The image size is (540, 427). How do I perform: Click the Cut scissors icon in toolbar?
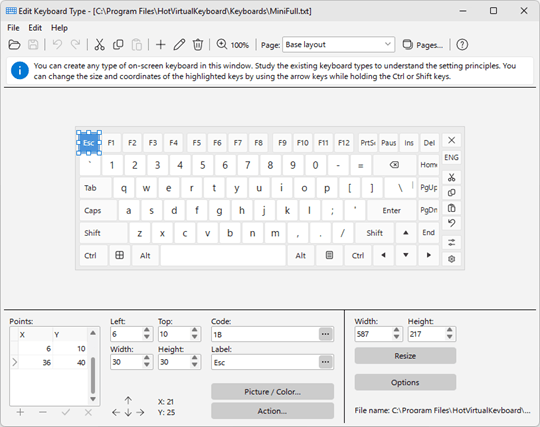(x=100, y=45)
